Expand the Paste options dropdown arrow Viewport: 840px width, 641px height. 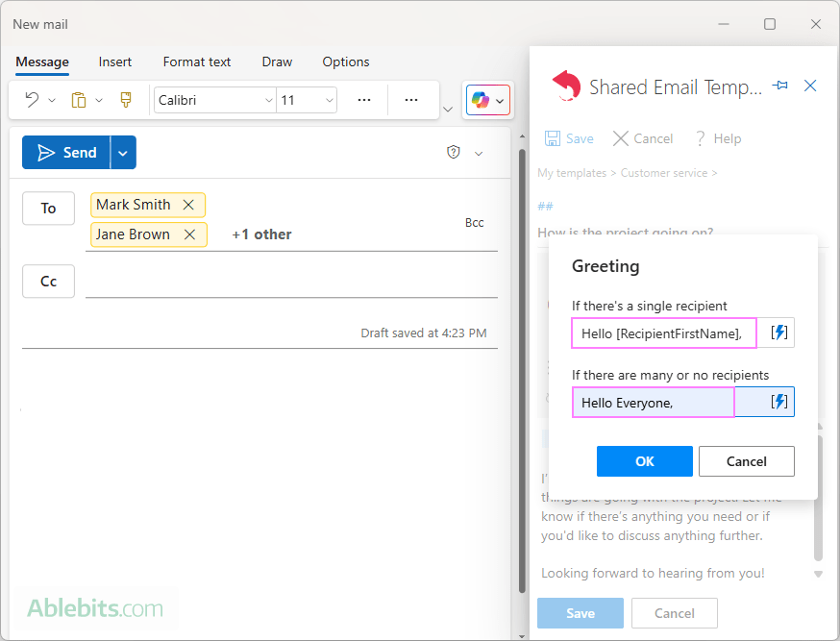pyautogui.click(x=99, y=100)
